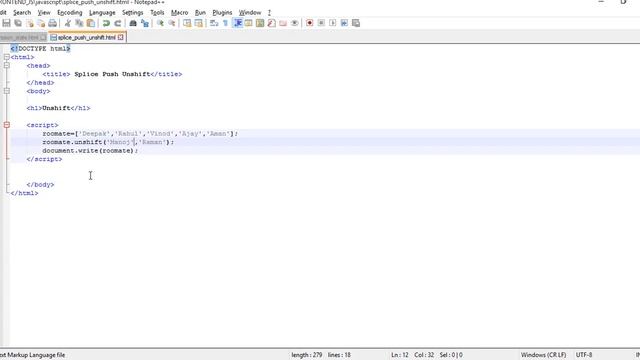Viewport: 640px width, 360px height.
Task: Toggle synchronized vertical scrolling icon
Action: pyautogui.click(x=187, y=23)
